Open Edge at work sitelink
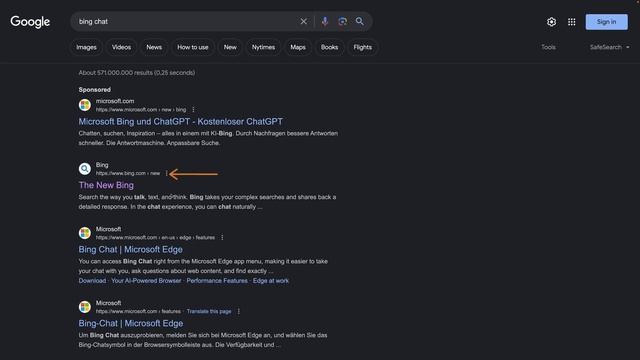640x360 pixels. 271,280
